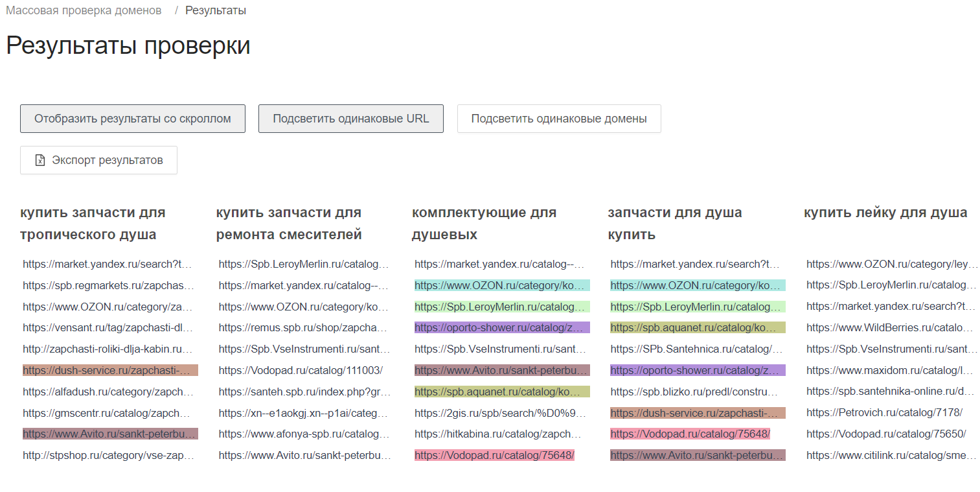Click the Excel file icon on Export button
Screen dimensions: 980x492
pyautogui.click(x=40, y=160)
